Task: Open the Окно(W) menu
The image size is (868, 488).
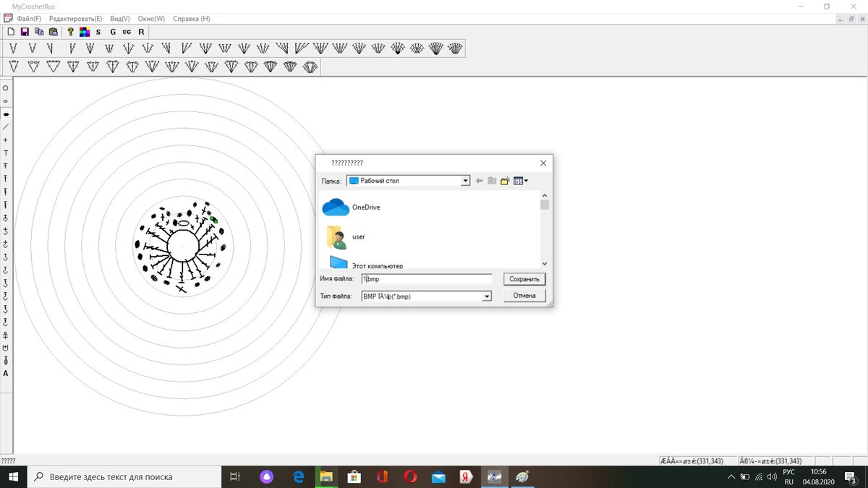Action: [151, 18]
